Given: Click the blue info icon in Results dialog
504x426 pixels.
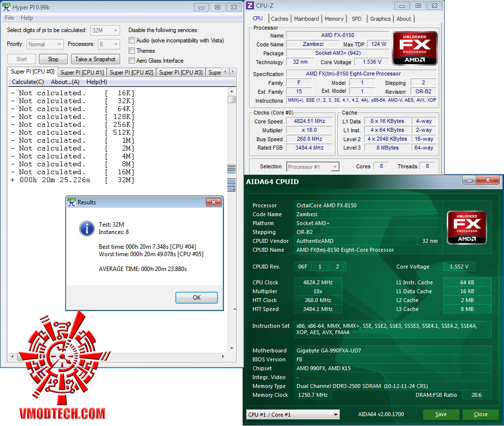Looking at the screenshot, I should pyautogui.click(x=87, y=229).
